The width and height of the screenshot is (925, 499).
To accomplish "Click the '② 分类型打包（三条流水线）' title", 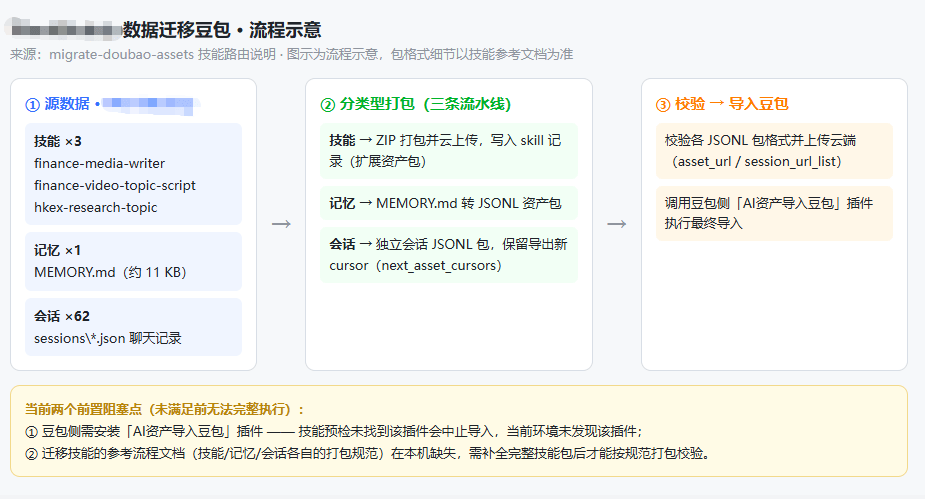I will tap(415, 104).
